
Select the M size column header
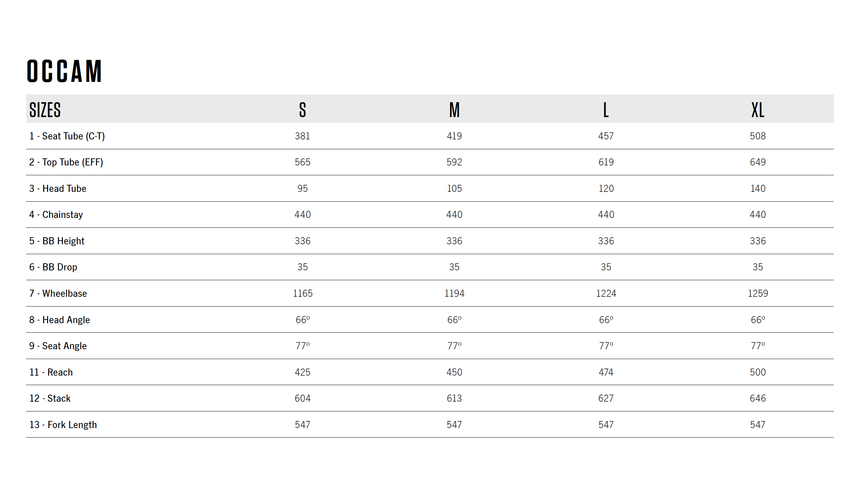coord(454,110)
